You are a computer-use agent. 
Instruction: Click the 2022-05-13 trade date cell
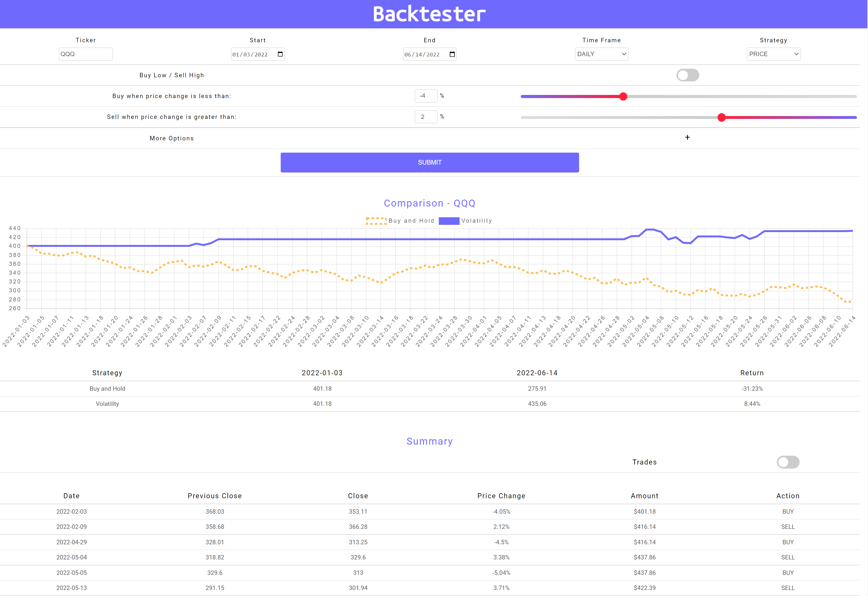pos(72,588)
